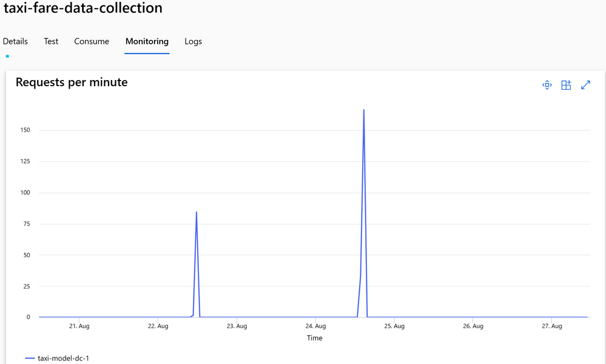Click the add-to-dashboard grid icon

pyautogui.click(x=566, y=86)
